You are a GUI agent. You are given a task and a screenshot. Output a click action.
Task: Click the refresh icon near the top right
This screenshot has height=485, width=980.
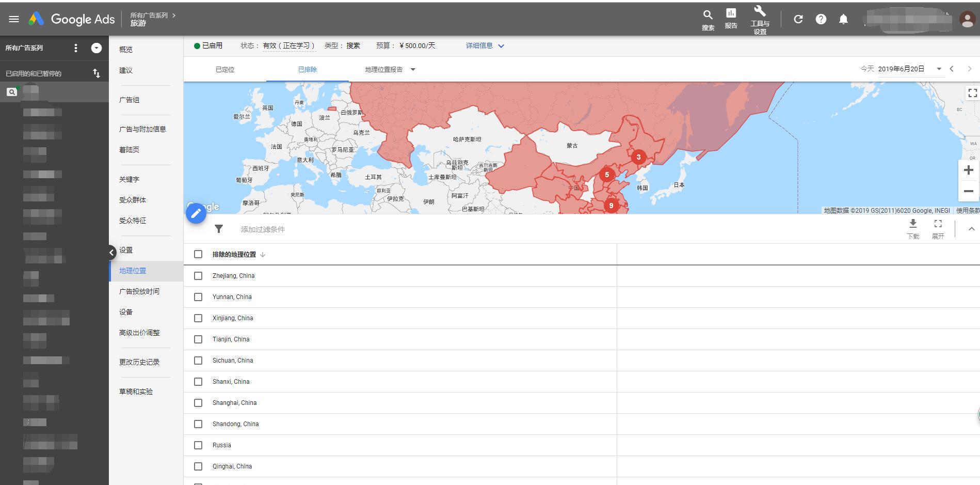798,19
